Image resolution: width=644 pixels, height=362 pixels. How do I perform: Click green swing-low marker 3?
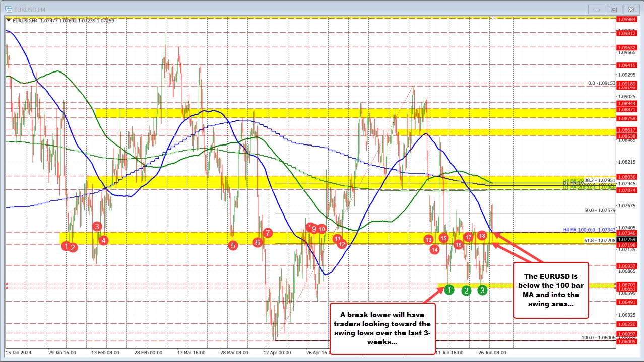pos(482,290)
